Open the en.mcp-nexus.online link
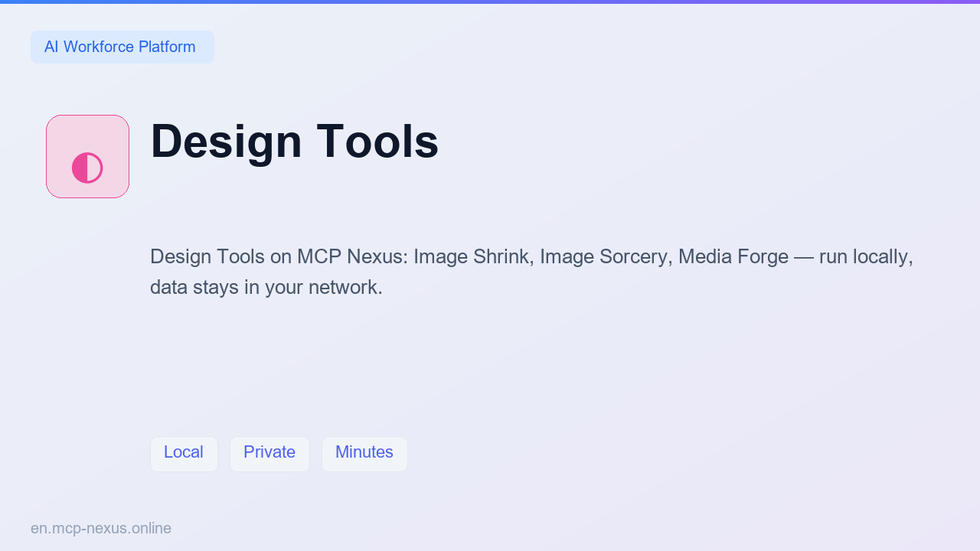 coord(101,528)
